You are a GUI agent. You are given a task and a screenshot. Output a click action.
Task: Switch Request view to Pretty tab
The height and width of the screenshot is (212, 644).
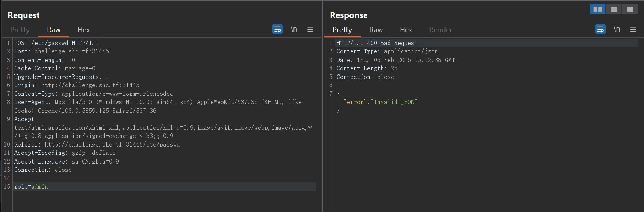[x=20, y=30]
